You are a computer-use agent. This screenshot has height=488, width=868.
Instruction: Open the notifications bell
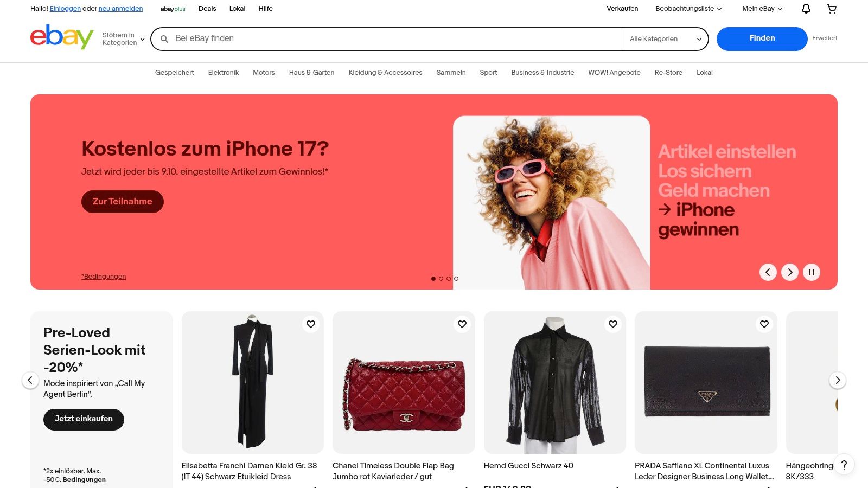[x=806, y=9]
